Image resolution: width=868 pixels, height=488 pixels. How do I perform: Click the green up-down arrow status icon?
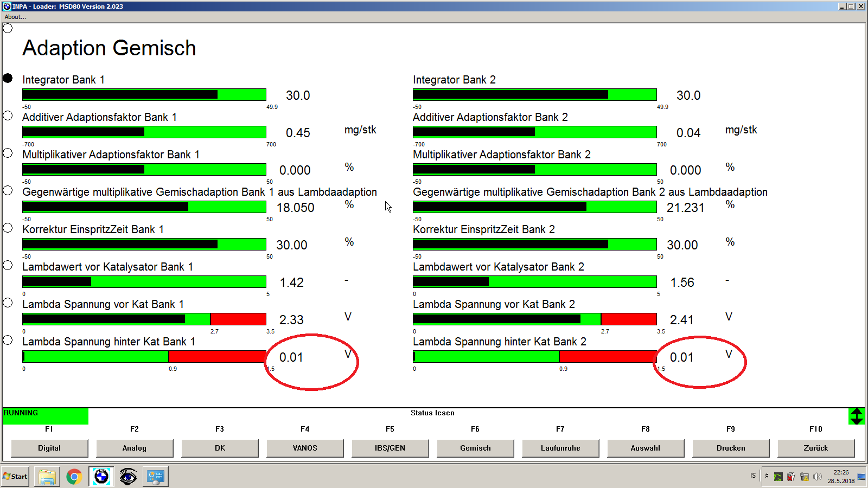click(x=857, y=416)
